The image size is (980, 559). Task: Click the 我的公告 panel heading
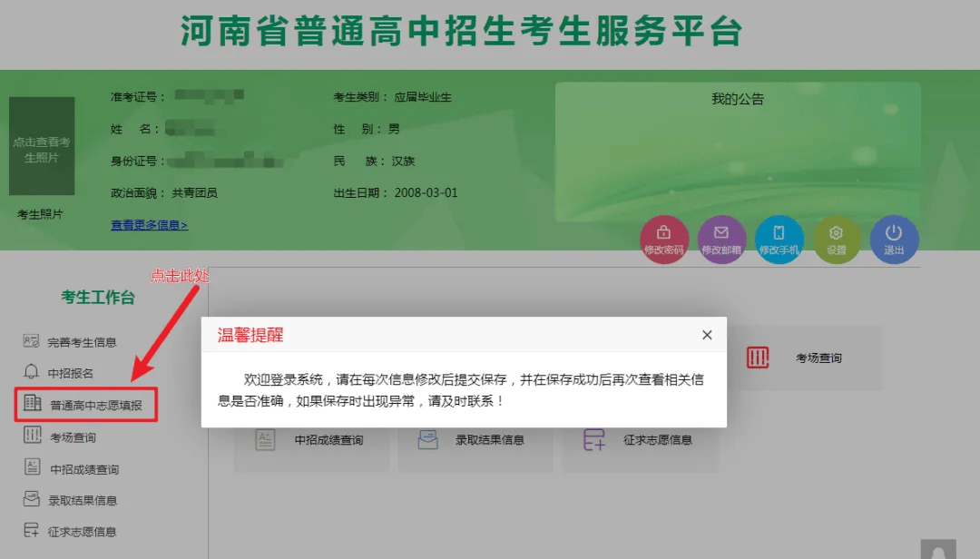[x=738, y=99]
